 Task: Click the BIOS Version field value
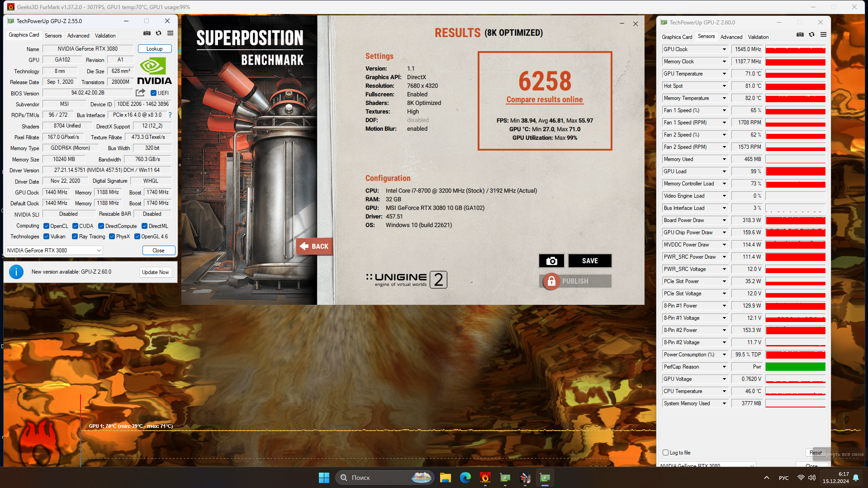88,93
